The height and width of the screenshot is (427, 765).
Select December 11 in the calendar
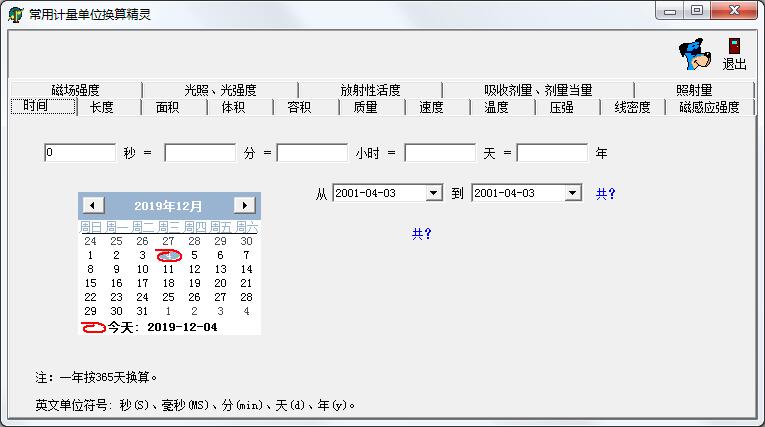point(168,269)
